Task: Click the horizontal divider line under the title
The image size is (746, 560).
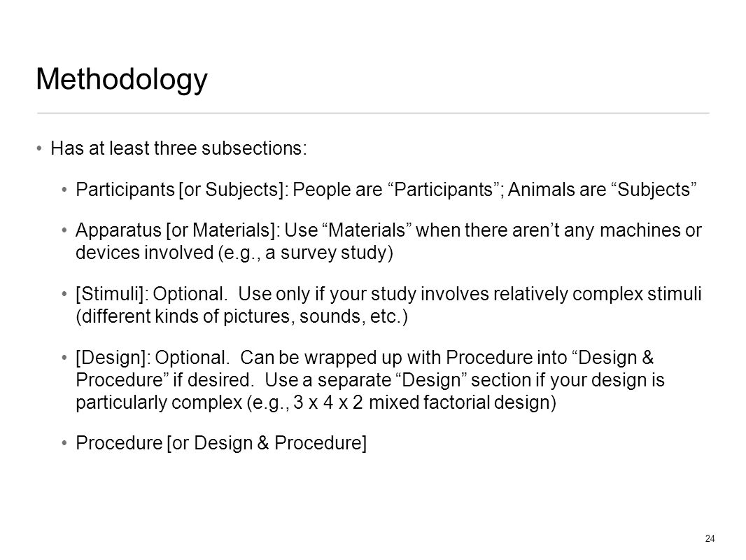Action: click(373, 113)
